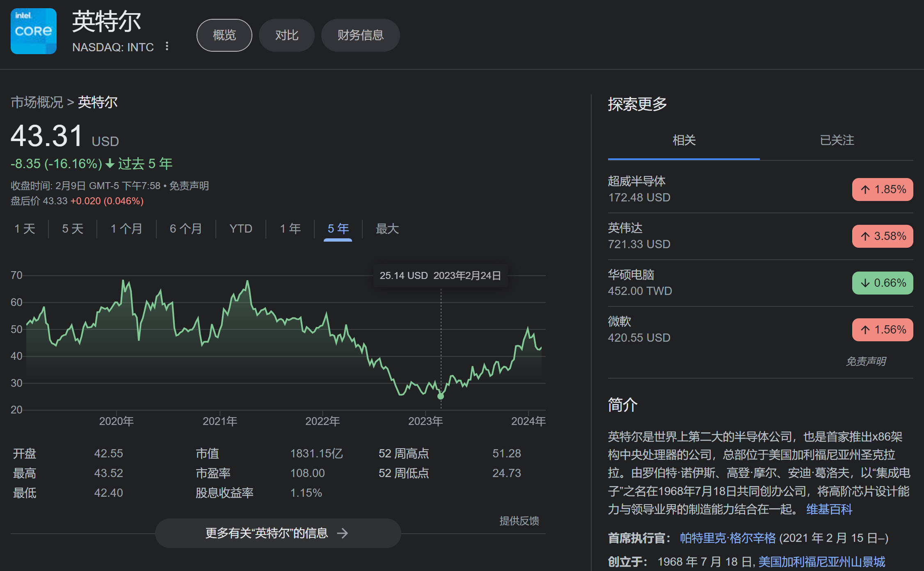Click the 最高 value 43.52

click(109, 473)
